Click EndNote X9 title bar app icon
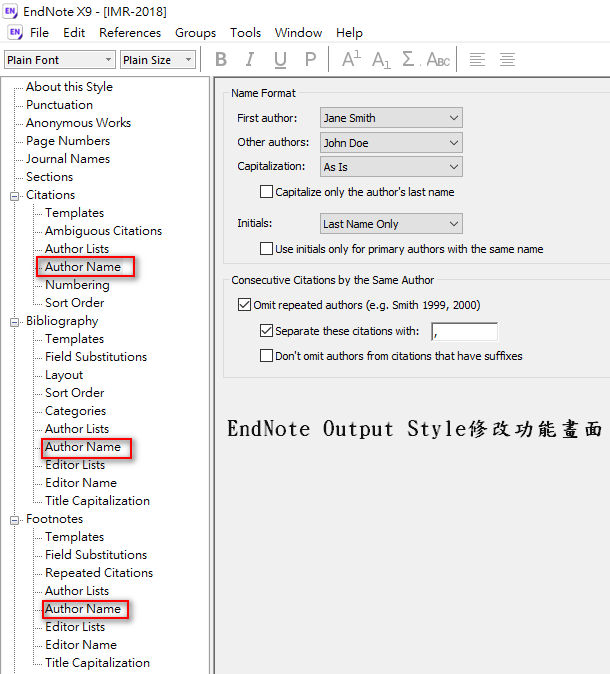Screen dimensions: 610x674 (10, 11)
